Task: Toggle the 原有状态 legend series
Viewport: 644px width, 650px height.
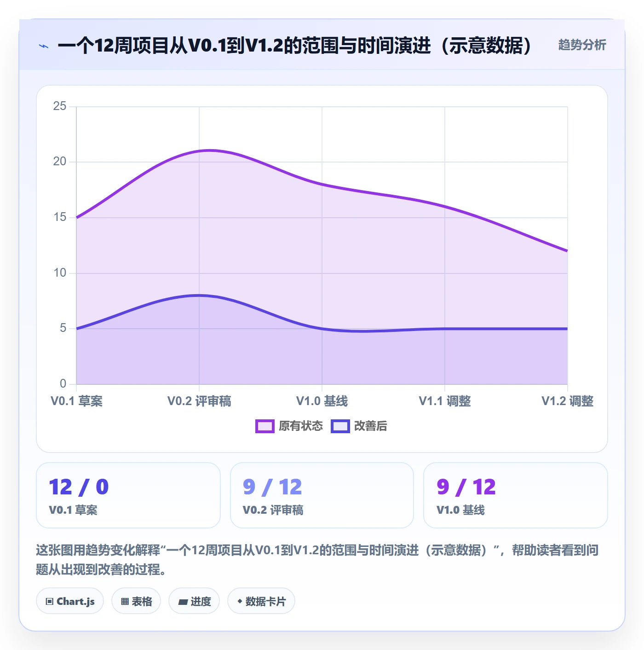Action: click(289, 426)
